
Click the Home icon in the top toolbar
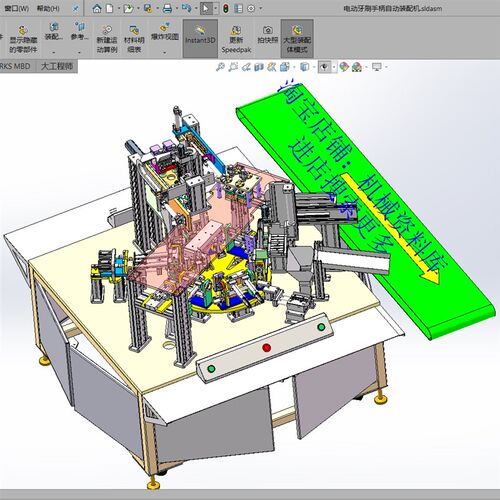coord(97,8)
